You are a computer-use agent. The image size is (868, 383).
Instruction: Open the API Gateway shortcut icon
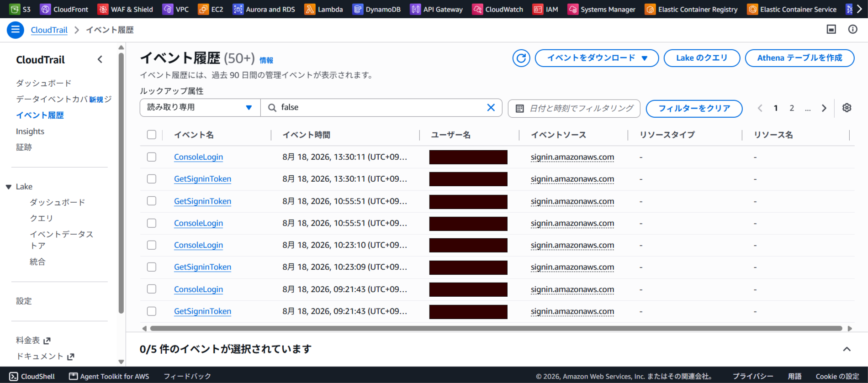(x=415, y=9)
